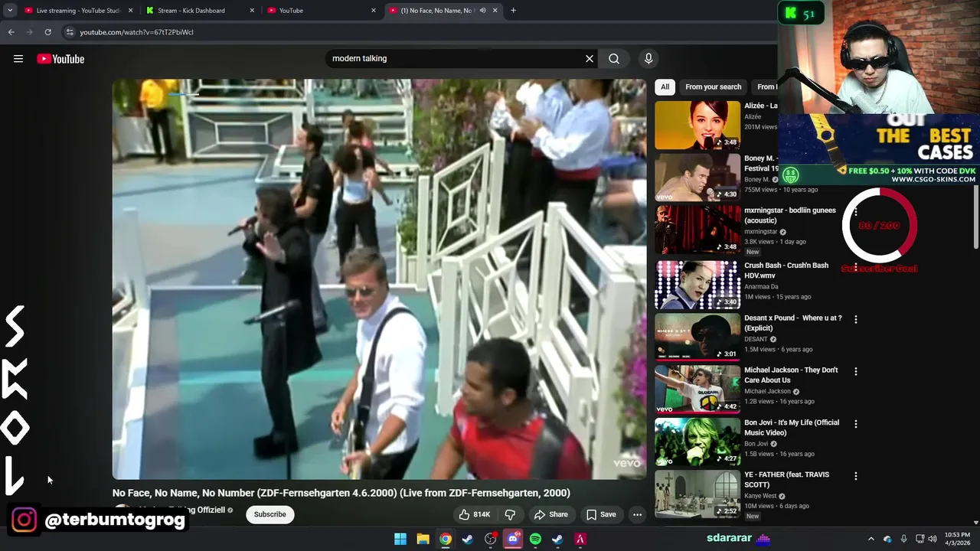This screenshot has width=980, height=551.
Task: Subscribe to the channel
Action: coord(269,514)
